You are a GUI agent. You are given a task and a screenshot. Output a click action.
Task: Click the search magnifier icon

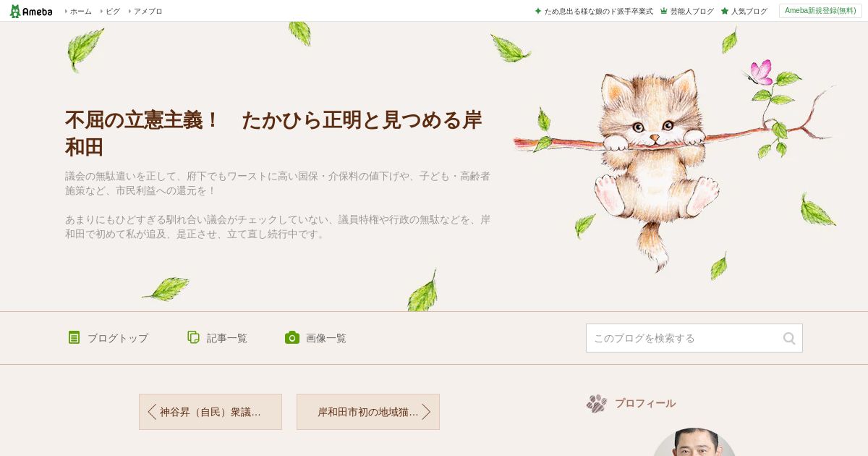tap(789, 338)
